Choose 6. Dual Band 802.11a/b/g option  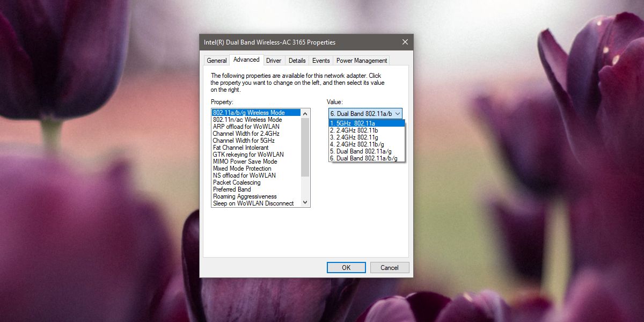tap(367, 158)
